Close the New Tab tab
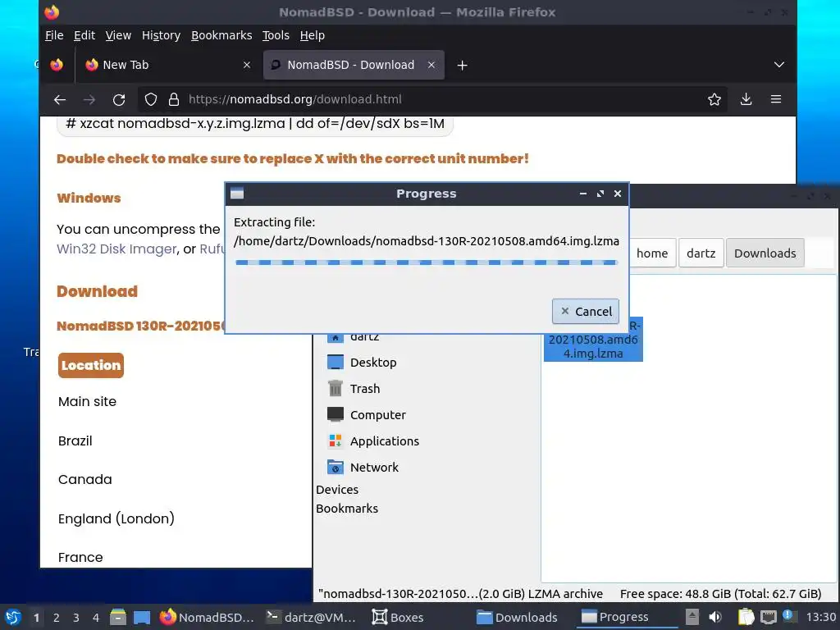This screenshot has height=630, width=840. point(246,65)
